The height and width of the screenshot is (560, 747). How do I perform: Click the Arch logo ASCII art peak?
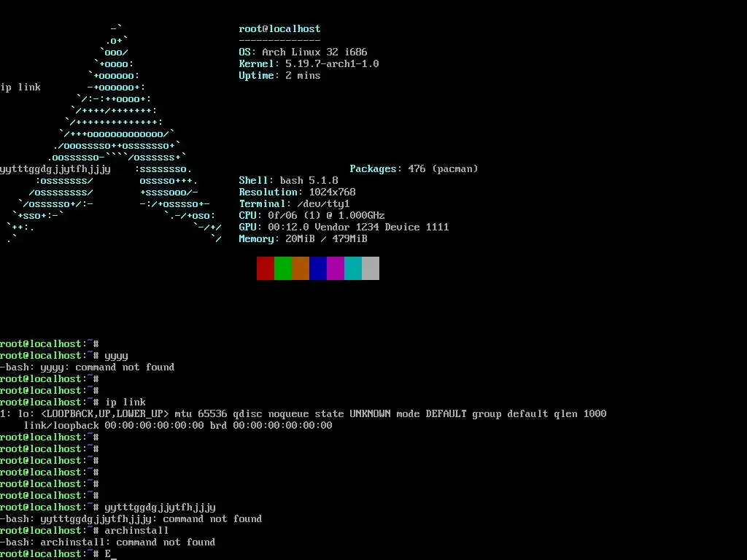click(x=117, y=28)
